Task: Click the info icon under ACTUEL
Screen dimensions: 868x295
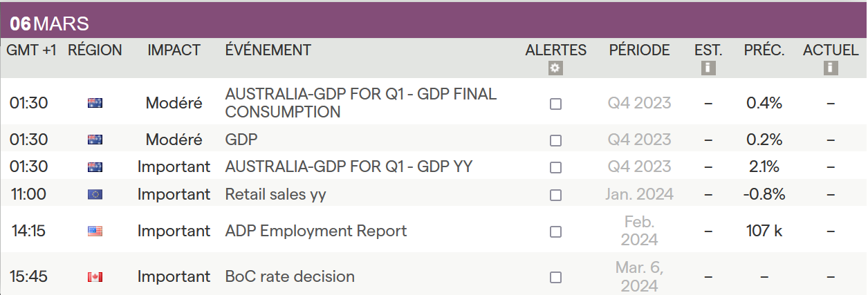Action: (x=831, y=68)
